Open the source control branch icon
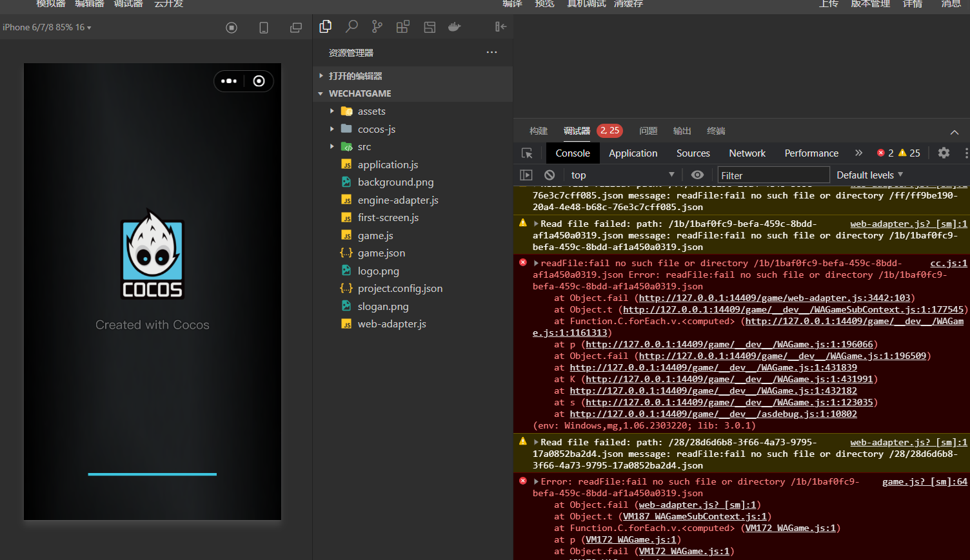970x560 pixels. point(377,26)
